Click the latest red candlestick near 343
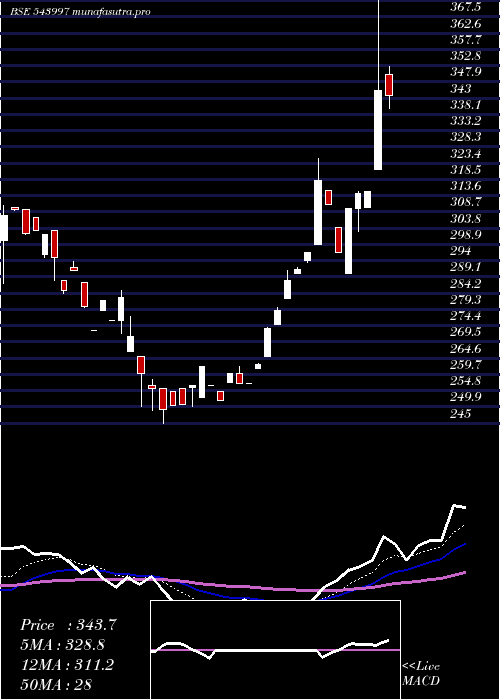This screenshot has height=700, width=500. pos(389,85)
